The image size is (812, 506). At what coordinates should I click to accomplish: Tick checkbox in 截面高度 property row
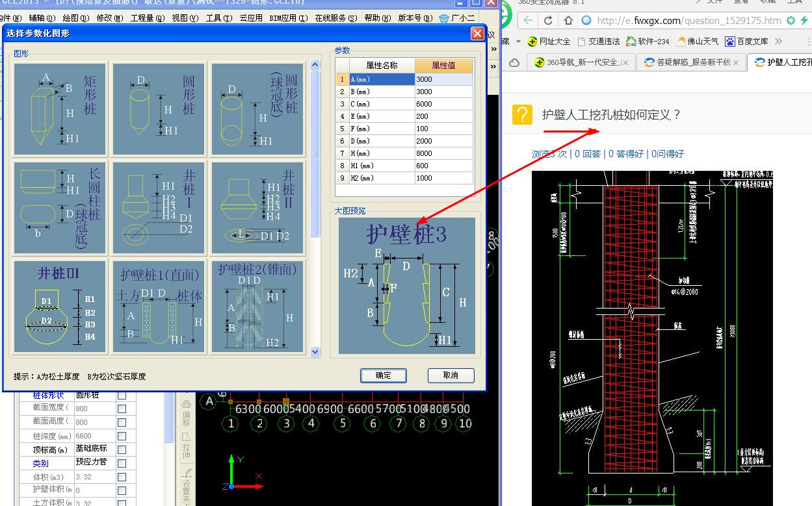122,422
